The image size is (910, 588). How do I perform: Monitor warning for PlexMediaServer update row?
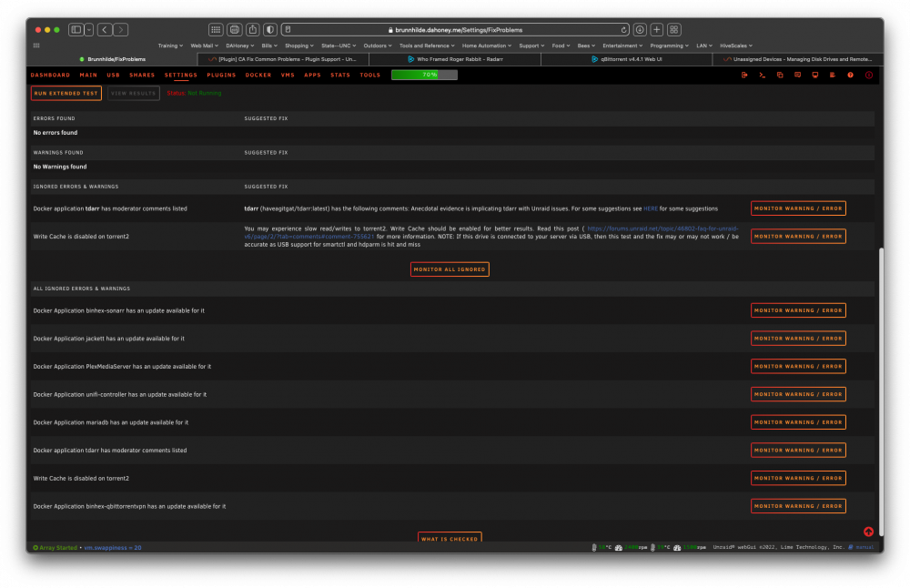(798, 366)
